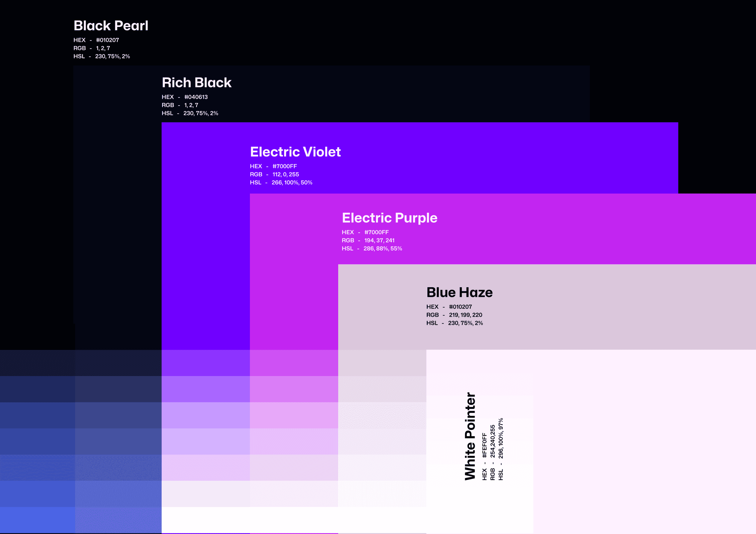Pick the first tint swatch below Electric Violet

(x=206, y=363)
